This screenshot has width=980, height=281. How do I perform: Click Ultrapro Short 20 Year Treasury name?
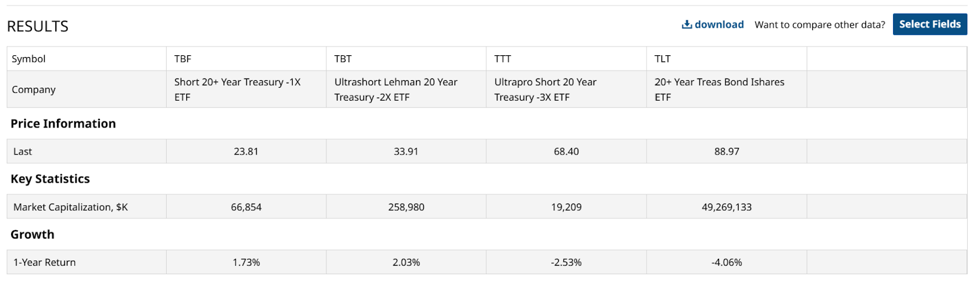pyautogui.click(x=545, y=90)
